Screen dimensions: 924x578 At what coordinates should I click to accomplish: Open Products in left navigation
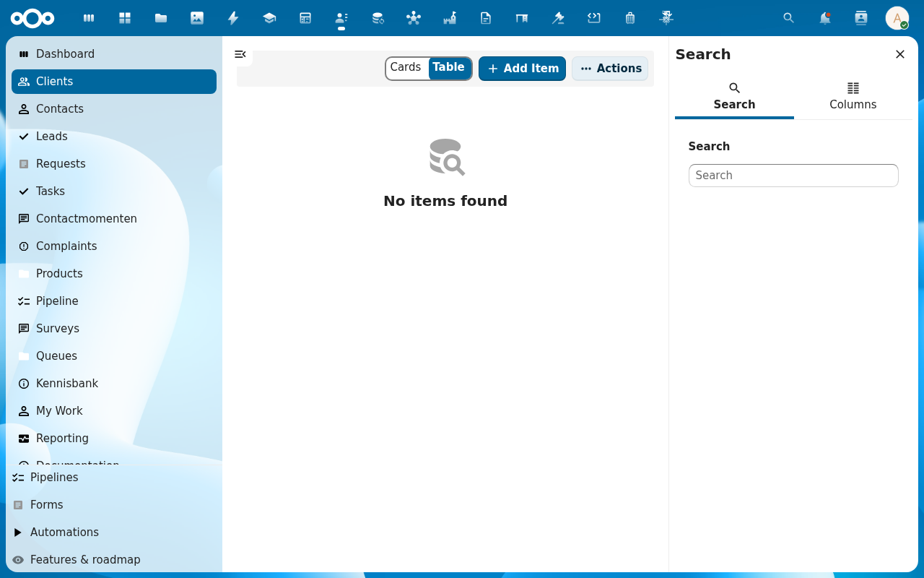point(114,274)
